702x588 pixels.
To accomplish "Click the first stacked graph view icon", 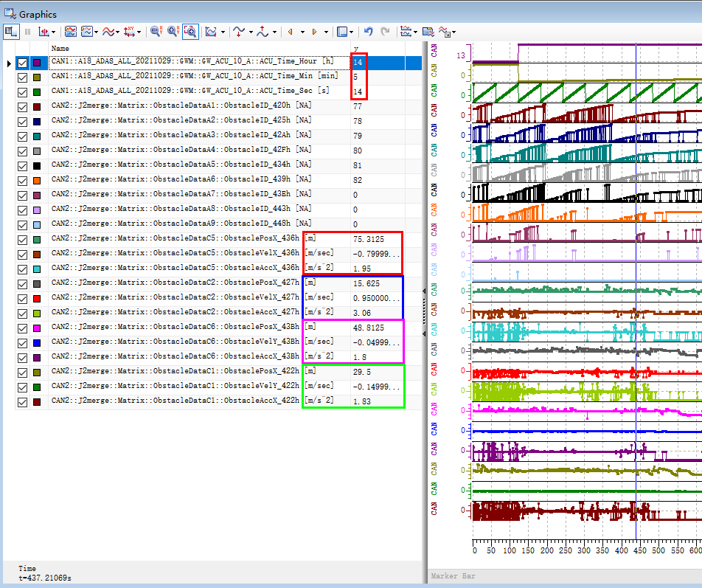I will point(71,32).
